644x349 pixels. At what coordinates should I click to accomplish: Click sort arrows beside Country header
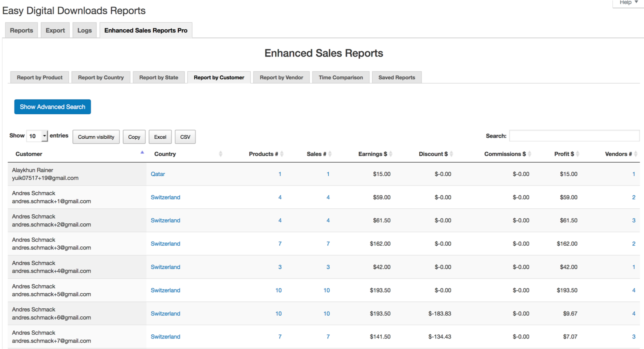coord(220,154)
